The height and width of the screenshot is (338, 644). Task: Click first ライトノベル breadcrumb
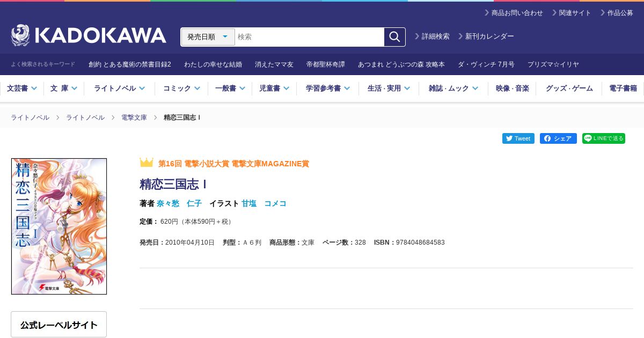(x=30, y=117)
